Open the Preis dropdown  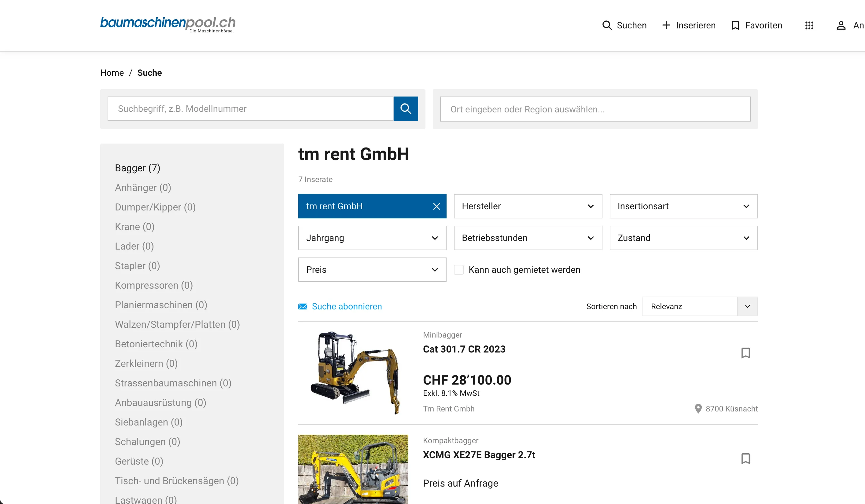372,270
